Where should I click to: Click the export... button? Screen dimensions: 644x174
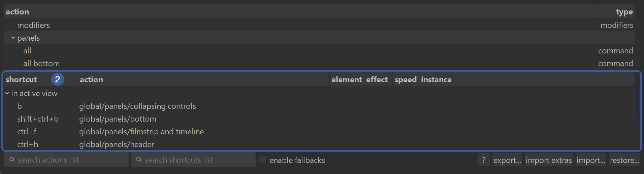click(x=507, y=160)
